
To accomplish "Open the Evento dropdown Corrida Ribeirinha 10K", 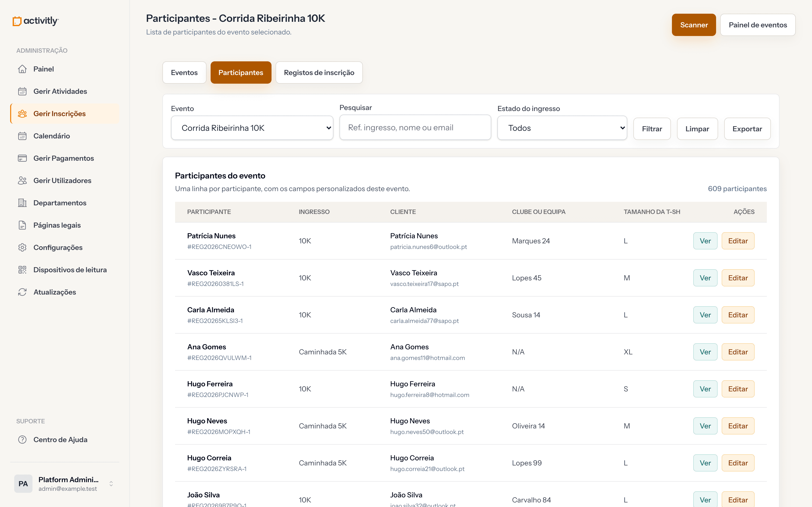I will [252, 128].
